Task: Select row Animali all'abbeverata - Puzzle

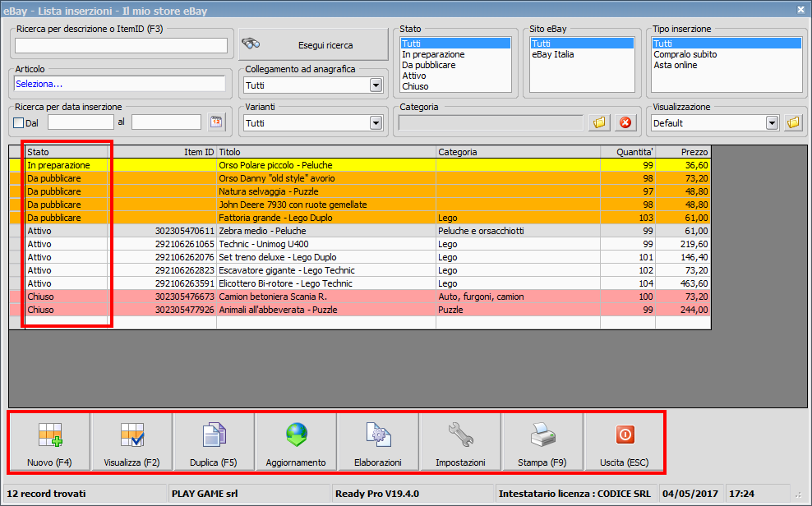Action: [360, 310]
